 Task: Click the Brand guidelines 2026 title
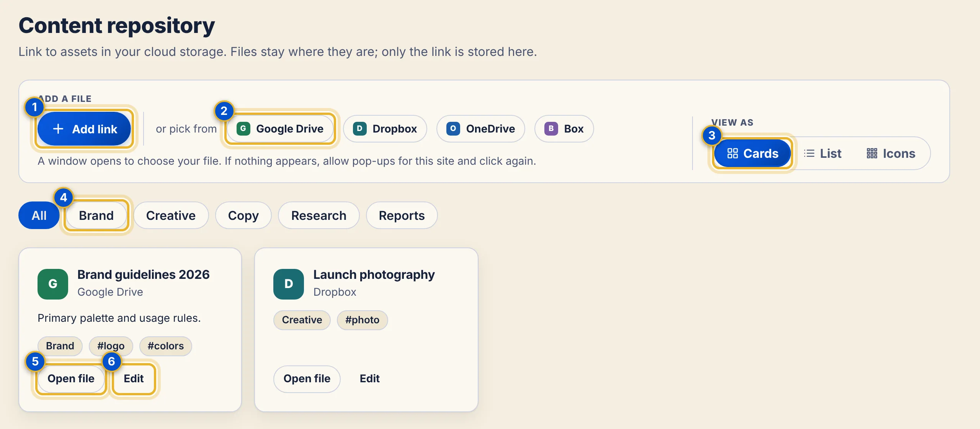click(144, 274)
